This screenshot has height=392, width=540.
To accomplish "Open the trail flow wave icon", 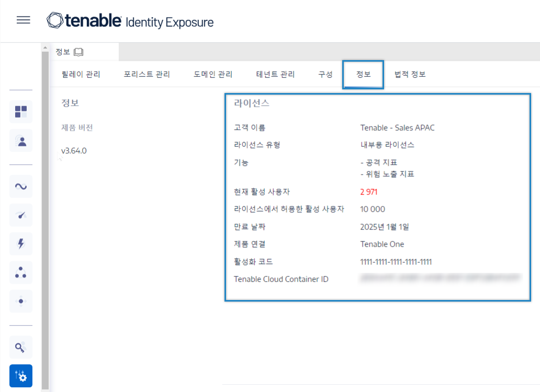I will (x=21, y=187).
